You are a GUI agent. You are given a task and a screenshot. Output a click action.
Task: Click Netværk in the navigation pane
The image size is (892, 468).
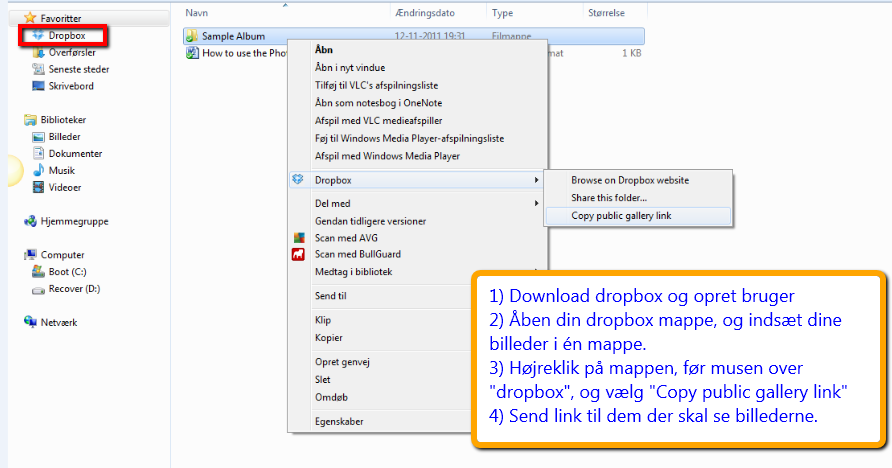pos(58,323)
